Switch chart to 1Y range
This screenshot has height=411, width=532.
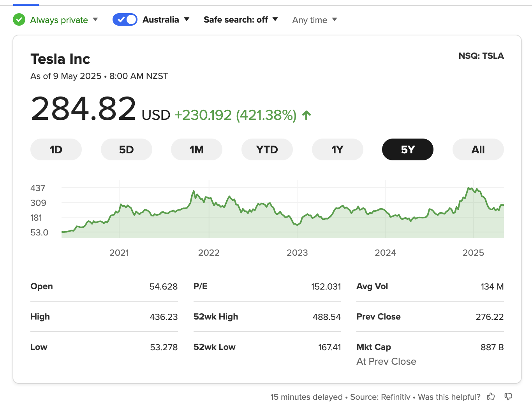(338, 149)
